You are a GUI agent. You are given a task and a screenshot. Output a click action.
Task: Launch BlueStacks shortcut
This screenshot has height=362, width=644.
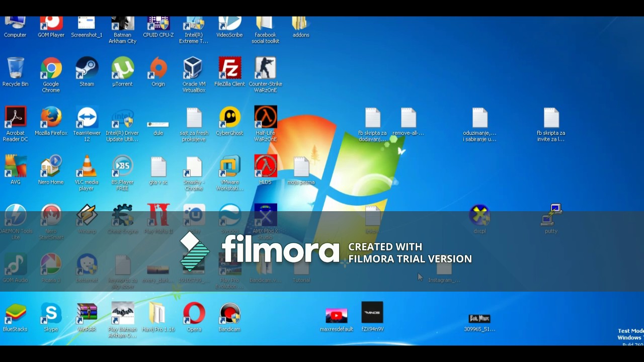click(x=15, y=313)
